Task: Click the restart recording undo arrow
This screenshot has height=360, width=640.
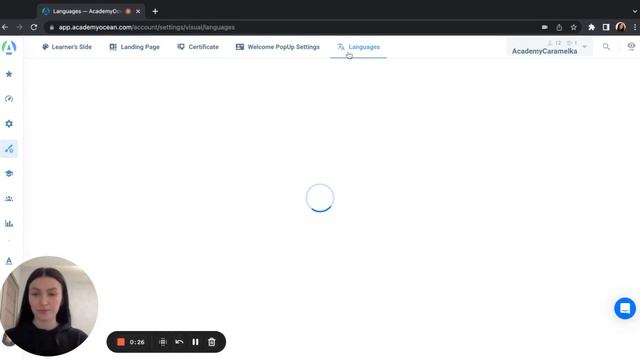Action: (x=179, y=342)
